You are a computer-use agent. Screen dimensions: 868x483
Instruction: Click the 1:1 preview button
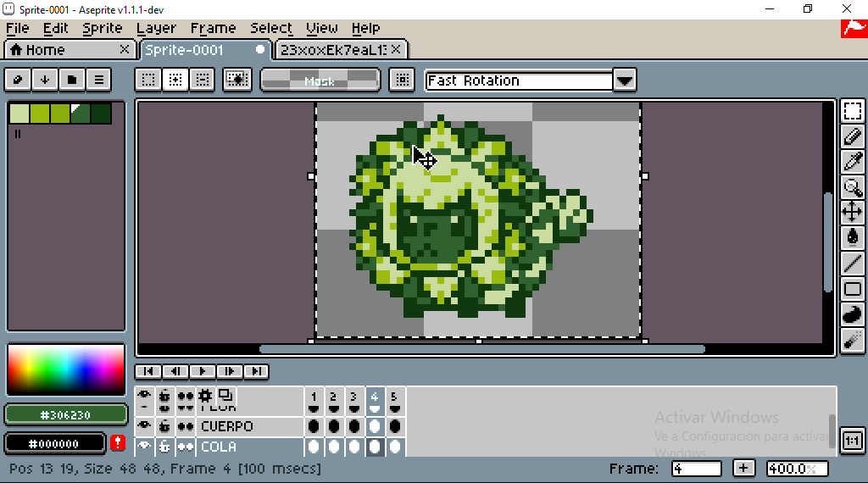pos(852,441)
